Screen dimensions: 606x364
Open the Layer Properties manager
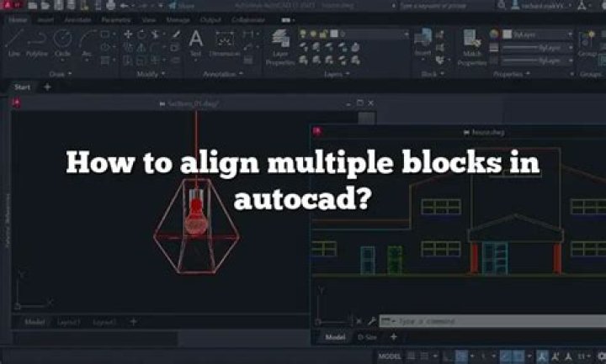point(280,47)
